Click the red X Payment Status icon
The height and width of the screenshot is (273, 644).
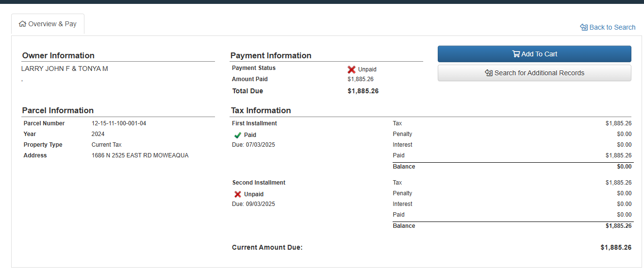pos(351,69)
